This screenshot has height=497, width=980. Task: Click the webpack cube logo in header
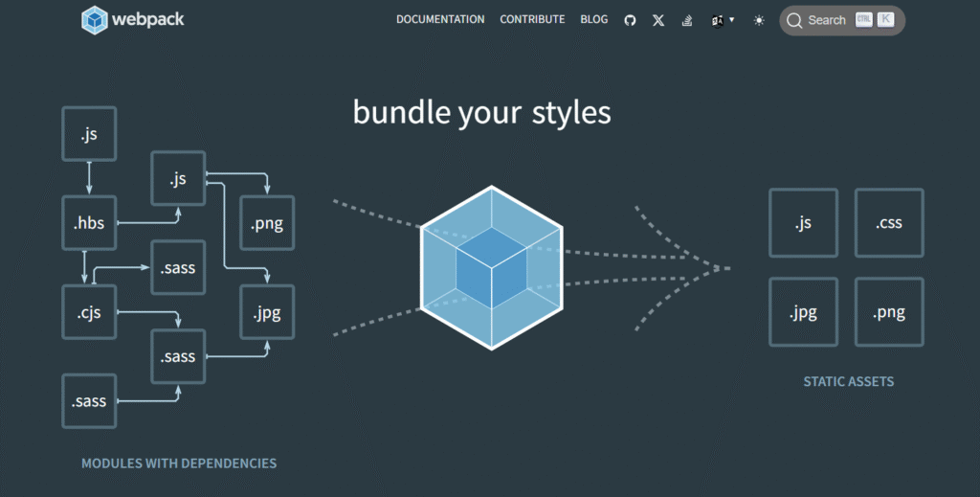point(94,20)
